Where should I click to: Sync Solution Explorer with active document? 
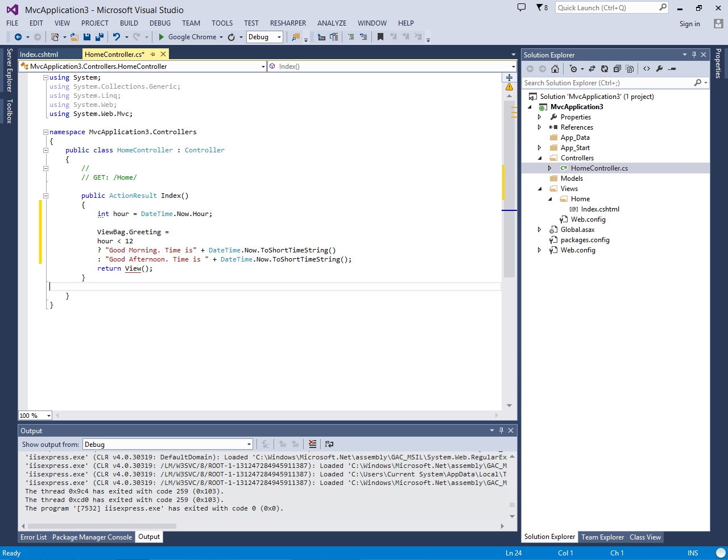pyautogui.click(x=592, y=68)
